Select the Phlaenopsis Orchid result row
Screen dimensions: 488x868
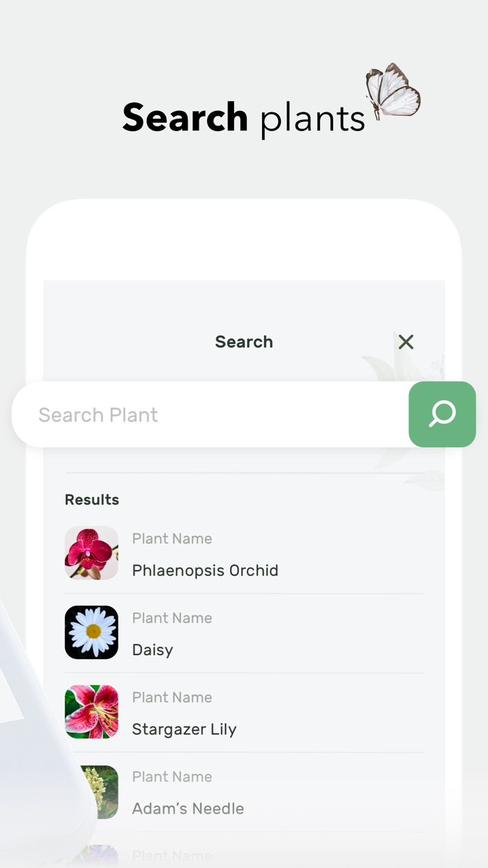[x=205, y=570]
